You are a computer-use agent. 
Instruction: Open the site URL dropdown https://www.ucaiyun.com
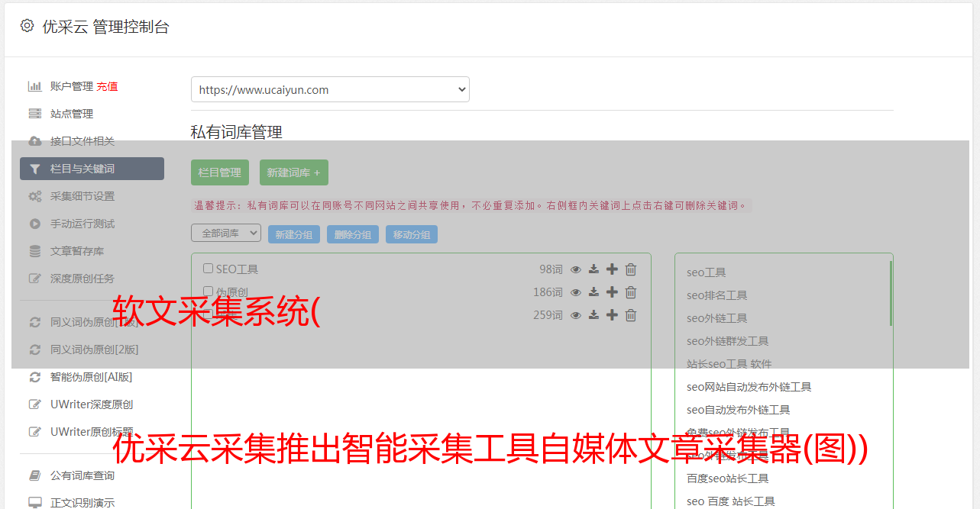tap(330, 89)
